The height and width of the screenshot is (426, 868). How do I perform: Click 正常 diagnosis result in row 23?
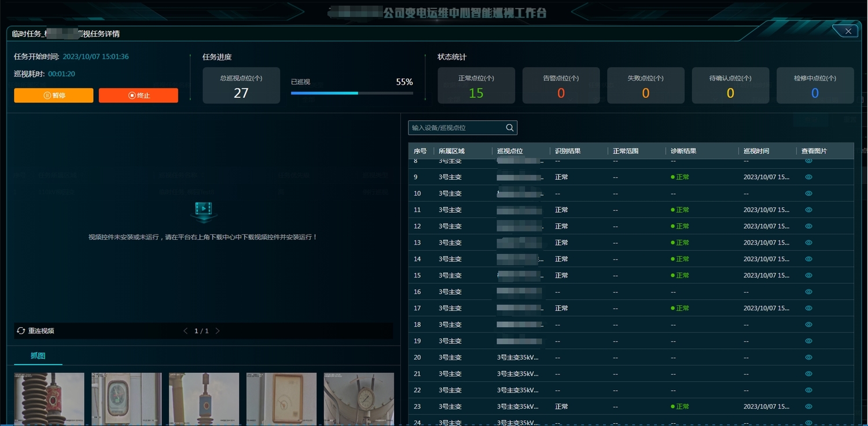[x=680, y=406]
